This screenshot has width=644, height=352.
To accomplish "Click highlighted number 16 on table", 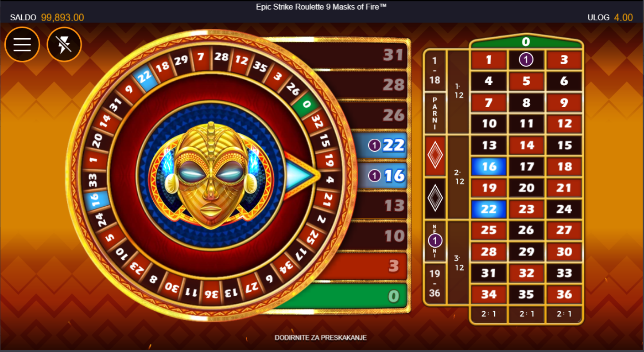I will tap(489, 166).
